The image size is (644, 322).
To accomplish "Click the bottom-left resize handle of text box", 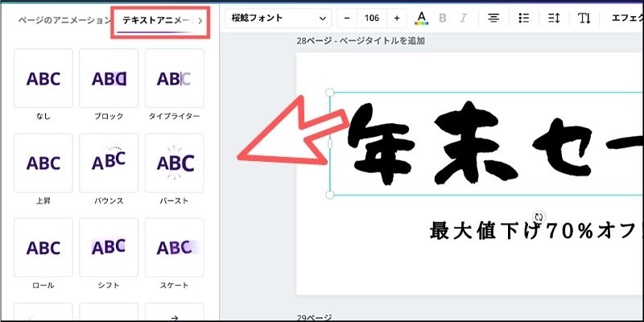I will click(x=330, y=195).
